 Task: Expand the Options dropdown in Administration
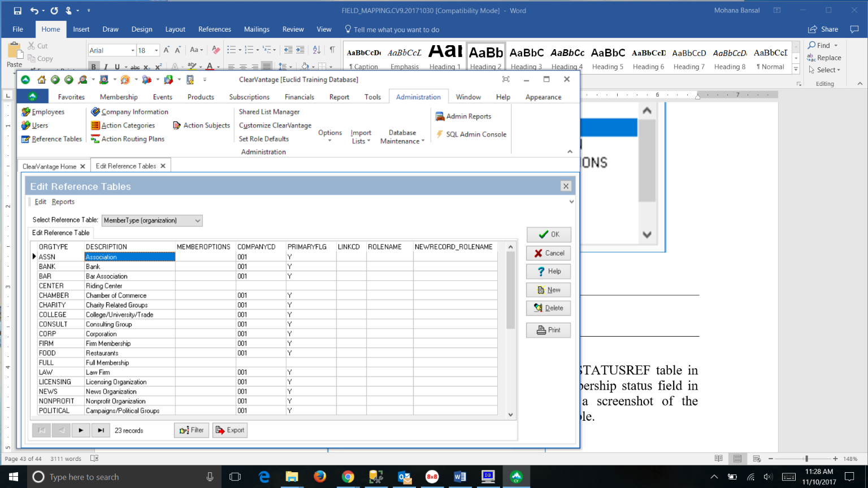[x=330, y=136]
